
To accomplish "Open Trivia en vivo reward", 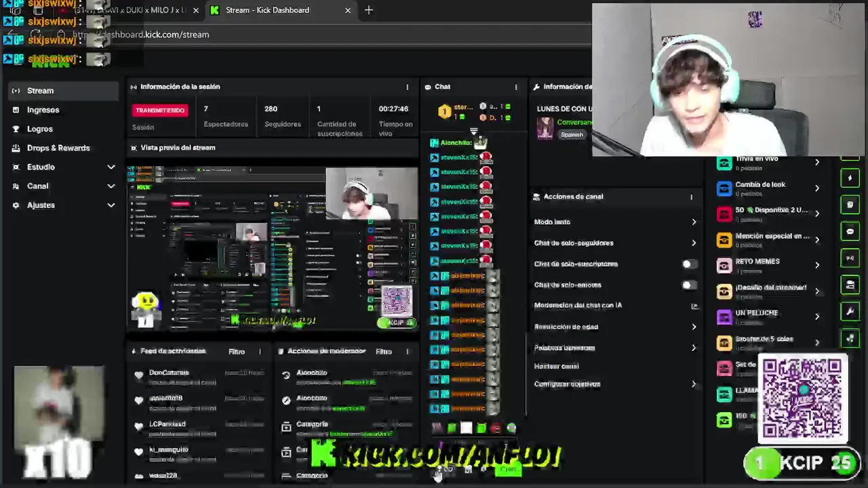I will [768, 162].
